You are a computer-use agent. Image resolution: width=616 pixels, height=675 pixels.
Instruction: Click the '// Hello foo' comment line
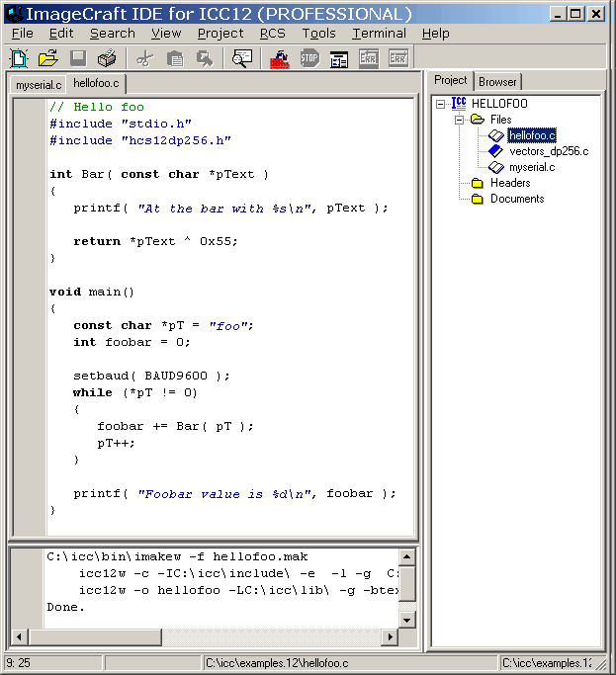97,107
